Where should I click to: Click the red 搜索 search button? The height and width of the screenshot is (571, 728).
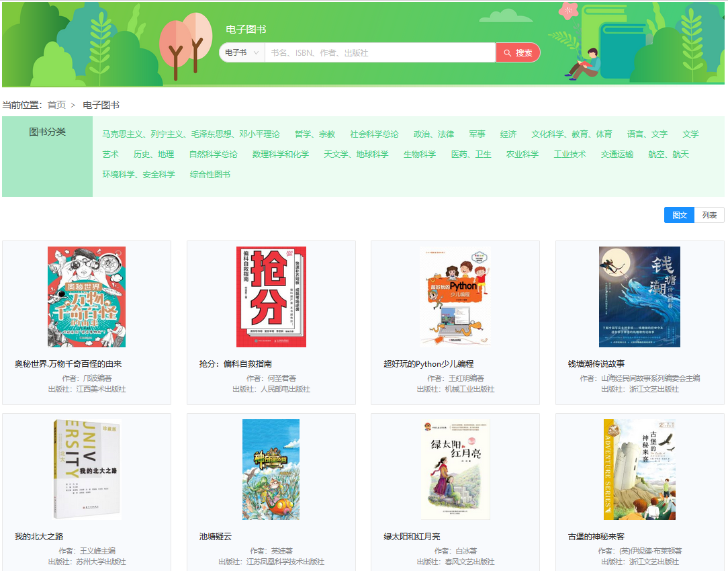pos(518,52)
